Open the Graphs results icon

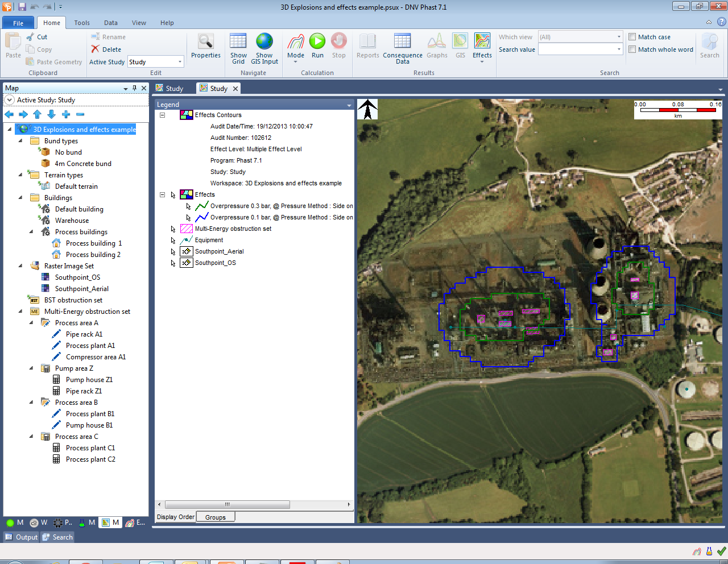pos(437,46)
